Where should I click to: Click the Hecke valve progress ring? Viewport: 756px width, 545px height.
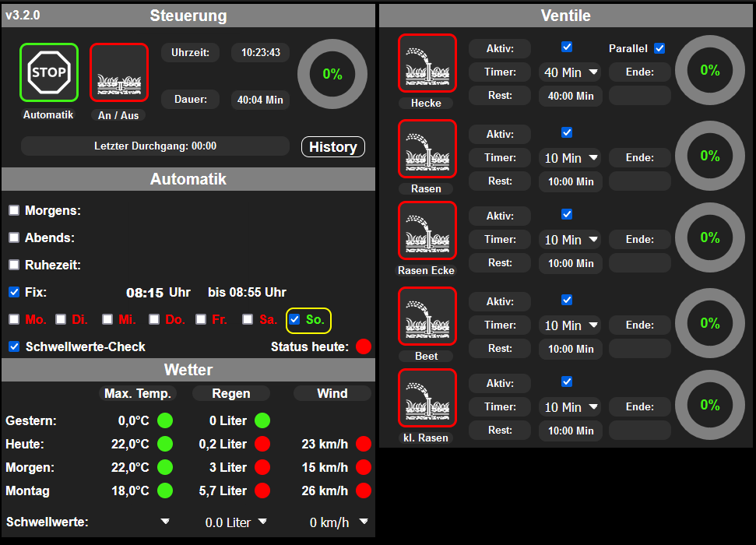click(x=710, y=70)
